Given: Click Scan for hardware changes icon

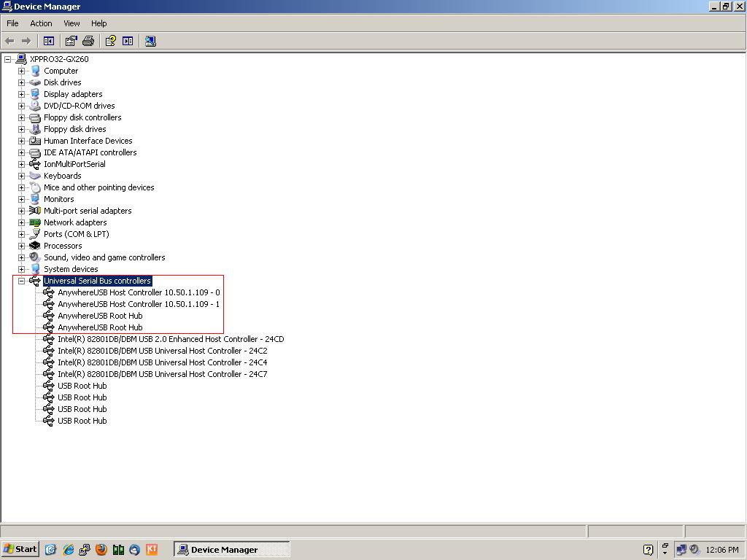Looking at the screenshot, I should [150, 42].
